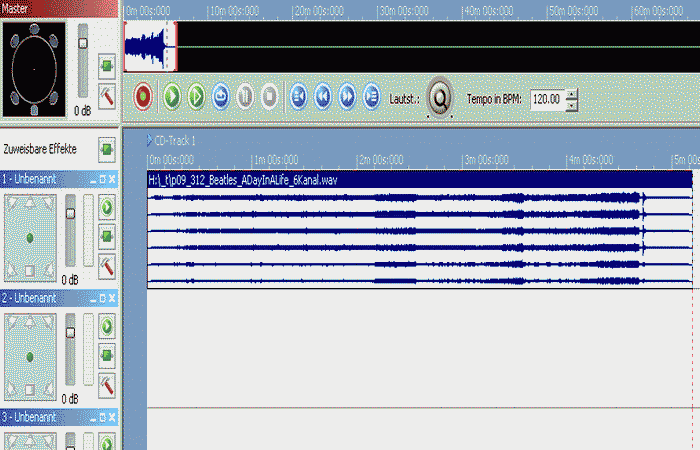Viewport: 700px width, 450px height.
Task: Increase Tempo in BPM with up arrow
Action: [x=571, y=94]
